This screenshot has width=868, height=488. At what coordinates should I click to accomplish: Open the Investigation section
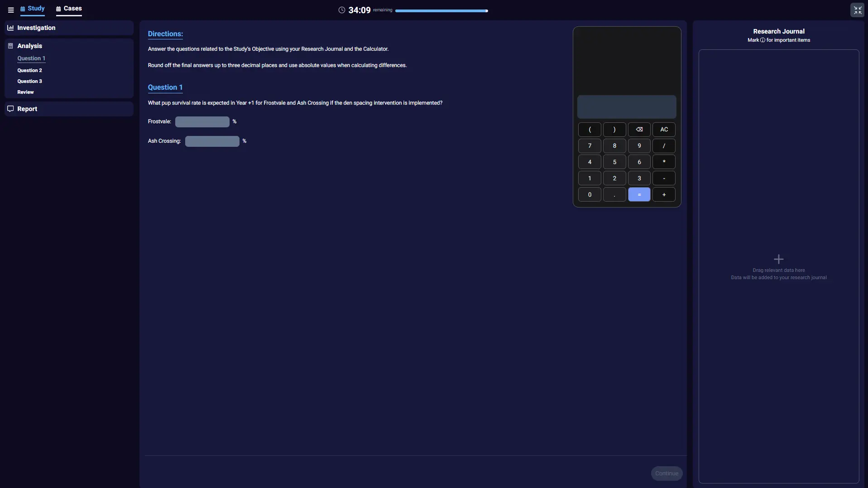click(69, 28)
